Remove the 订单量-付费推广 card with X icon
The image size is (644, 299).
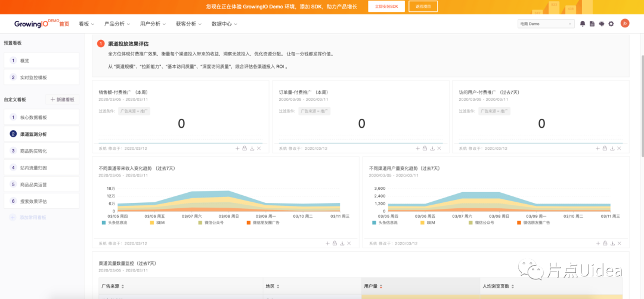439,148
